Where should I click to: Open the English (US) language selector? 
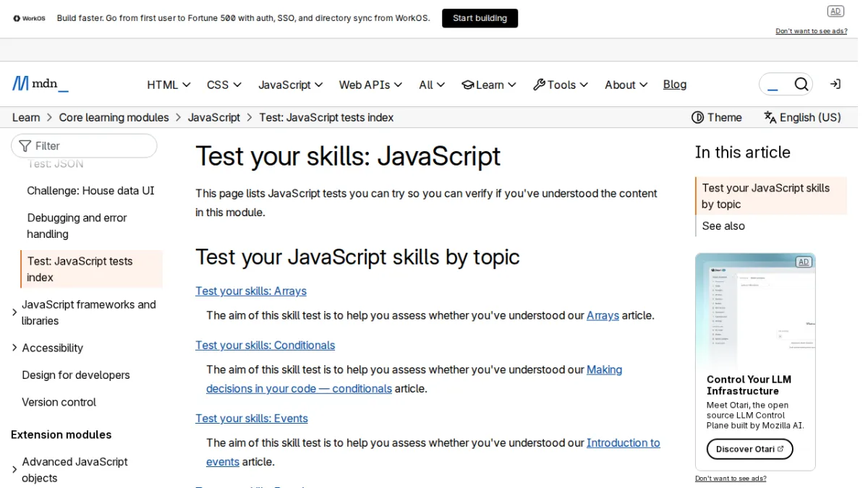(x=803, y=117)
